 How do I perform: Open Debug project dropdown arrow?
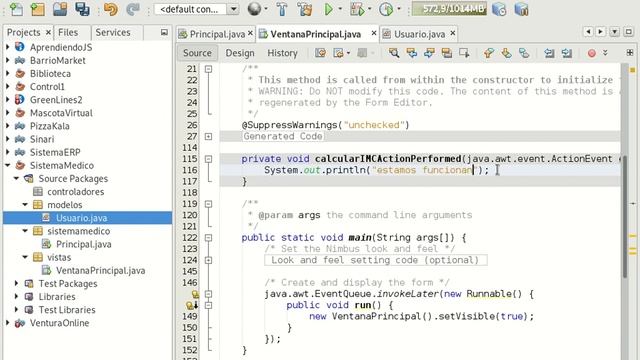(x=369, y=9)
